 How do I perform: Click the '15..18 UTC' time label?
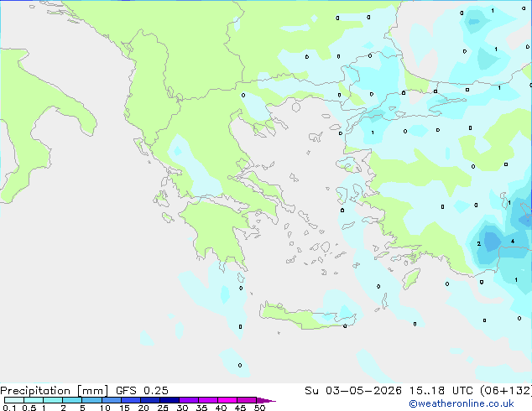coord(441,390)
